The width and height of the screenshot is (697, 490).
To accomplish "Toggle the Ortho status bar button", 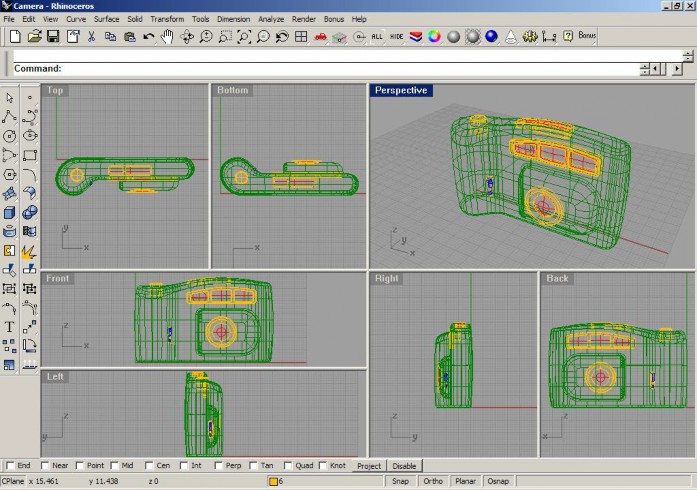I will (x=433, y=481).
